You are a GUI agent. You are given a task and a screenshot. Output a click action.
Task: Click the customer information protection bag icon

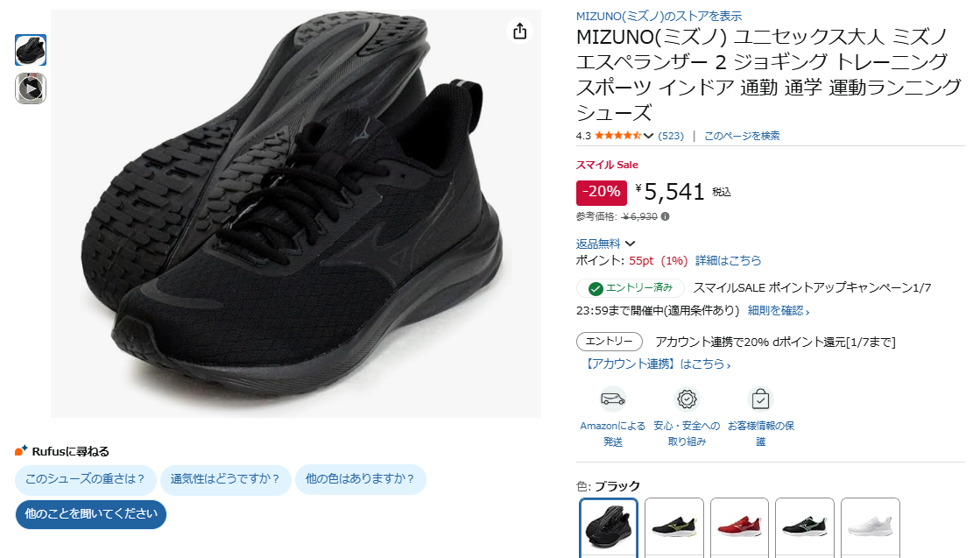tap(761, 399)
